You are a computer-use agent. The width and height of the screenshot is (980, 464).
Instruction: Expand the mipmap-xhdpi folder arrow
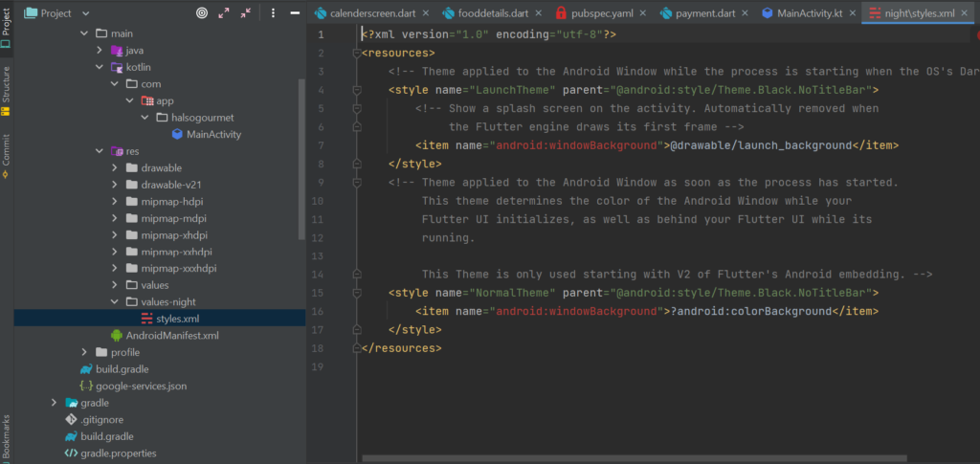click(115, 235)
